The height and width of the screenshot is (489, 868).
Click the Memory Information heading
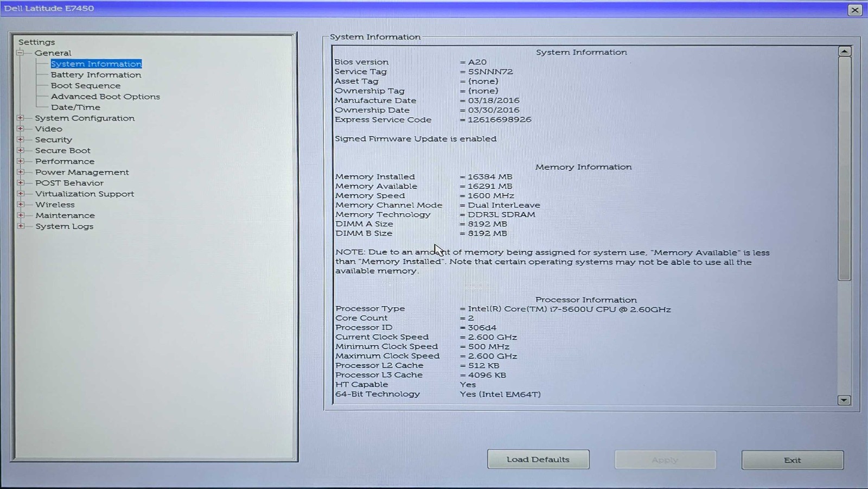coord(583,167)
